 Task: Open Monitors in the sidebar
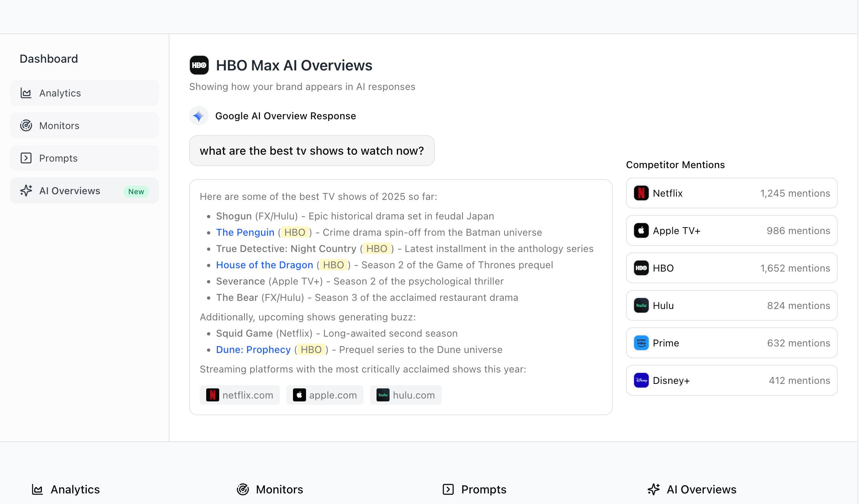click(84, 126)
